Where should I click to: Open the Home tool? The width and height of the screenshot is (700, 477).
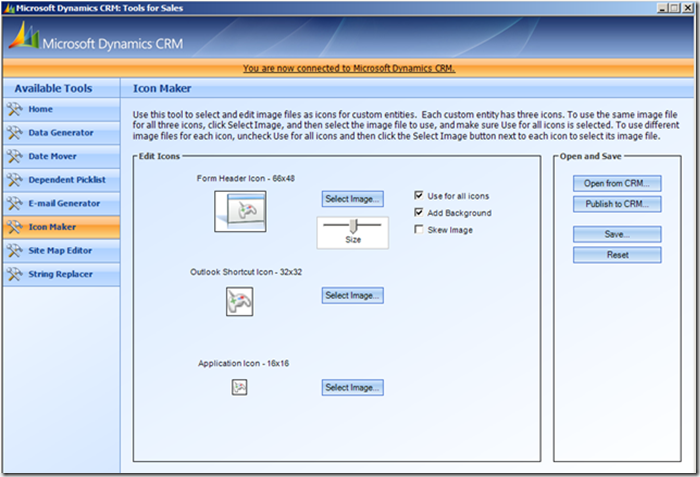pos(61,109)
